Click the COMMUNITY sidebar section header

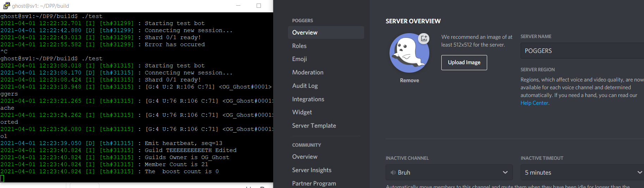click(x=307, y=145)
